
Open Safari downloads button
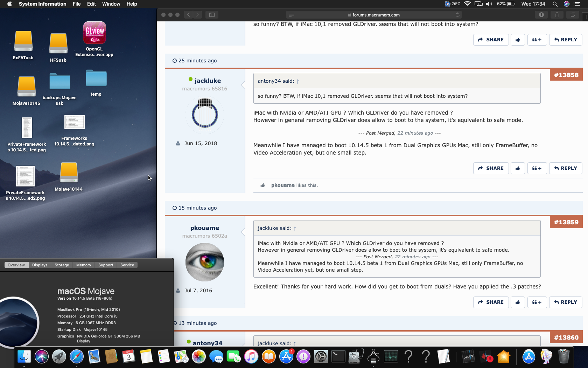[x=541, y=15]
